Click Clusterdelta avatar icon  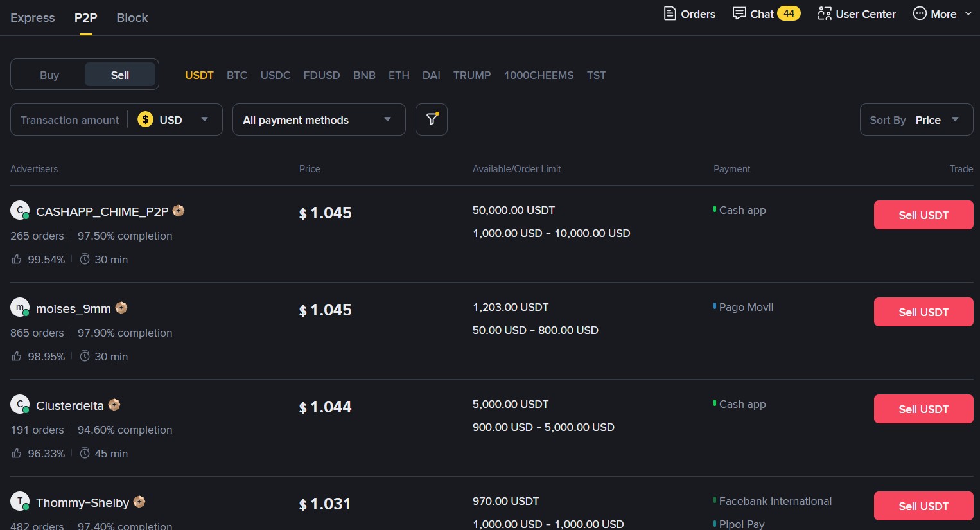click(20, 404)
